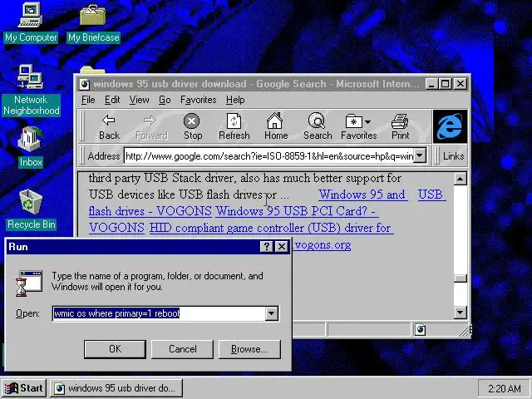Click the Run dialog help question mark
The height and width of the screenshot is (399, 532).
coord(266,246)
